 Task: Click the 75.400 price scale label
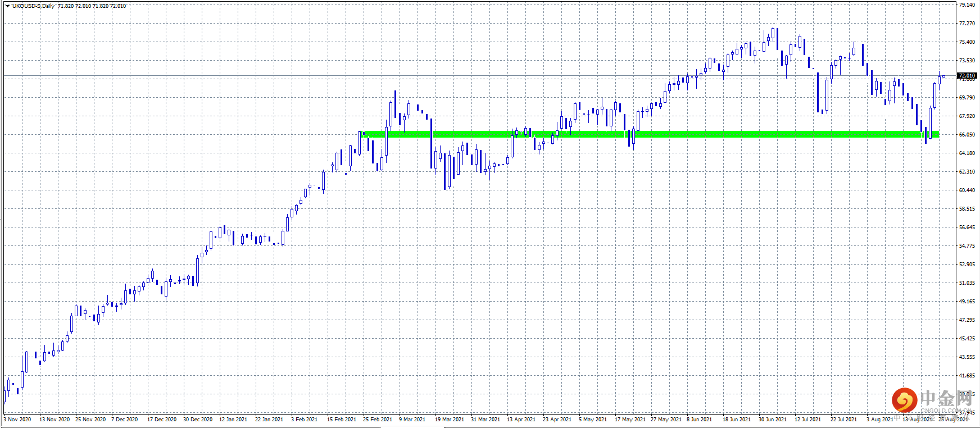967,42
